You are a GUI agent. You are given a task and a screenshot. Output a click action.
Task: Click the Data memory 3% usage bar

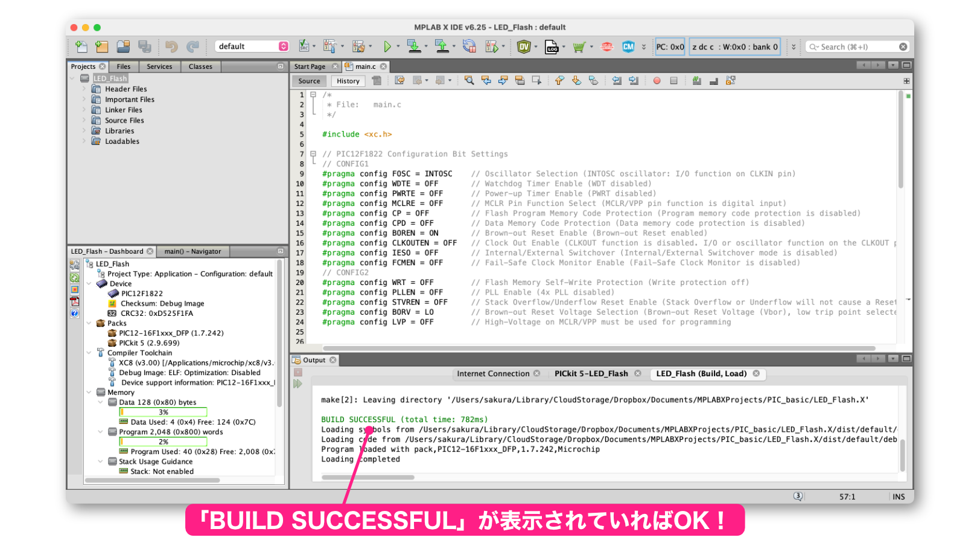pyautogui.click(x=163, y=412)
